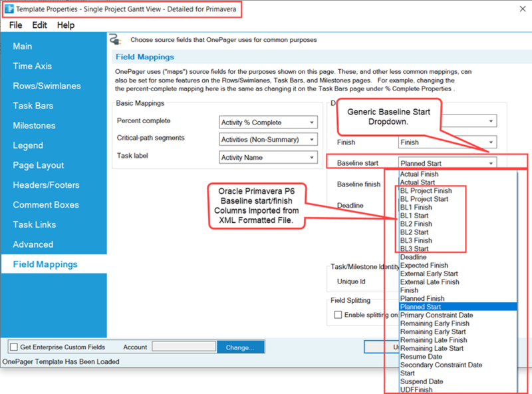Close the Template Properties window
The height and width of the screenshot is (394, 532).
tap(523, 9)
